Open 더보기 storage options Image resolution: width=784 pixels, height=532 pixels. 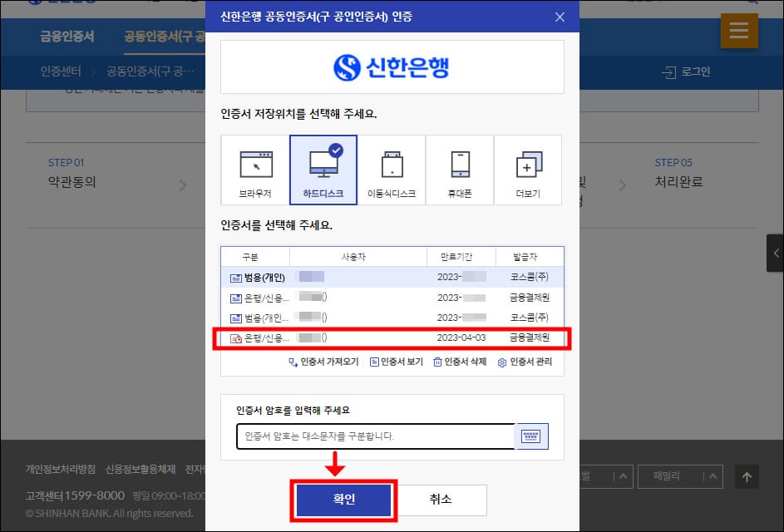[528, 169]
